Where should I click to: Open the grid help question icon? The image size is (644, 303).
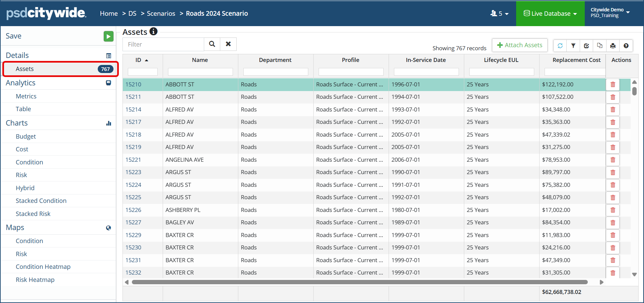[626, 46]
